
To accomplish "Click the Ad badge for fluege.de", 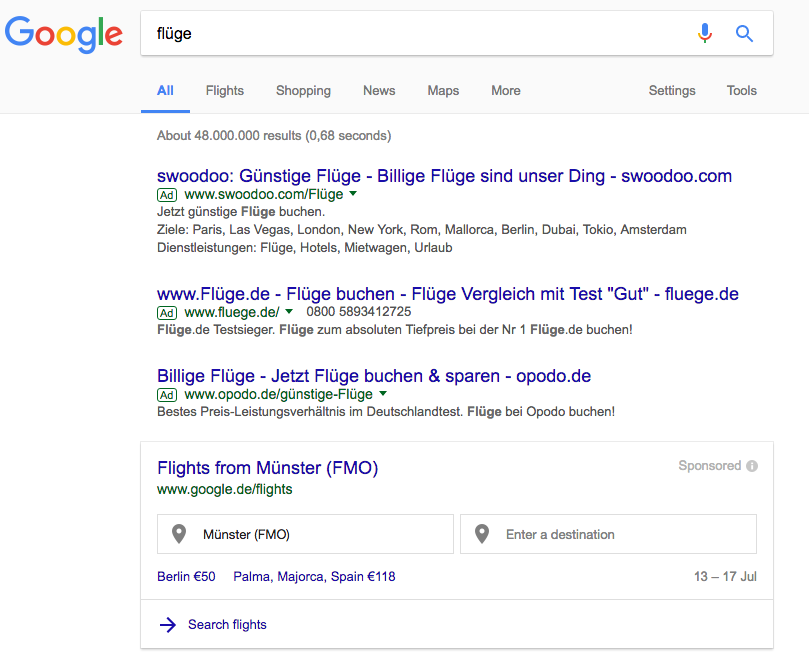I will [x=167, y=313].
